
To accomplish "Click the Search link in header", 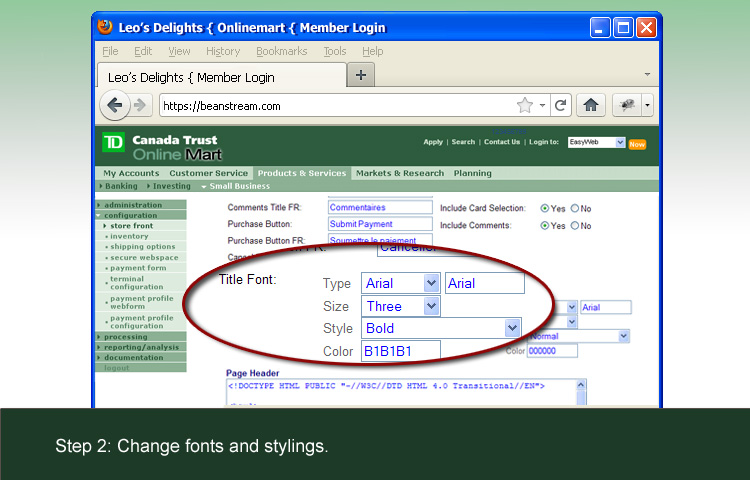I will 463,142.
